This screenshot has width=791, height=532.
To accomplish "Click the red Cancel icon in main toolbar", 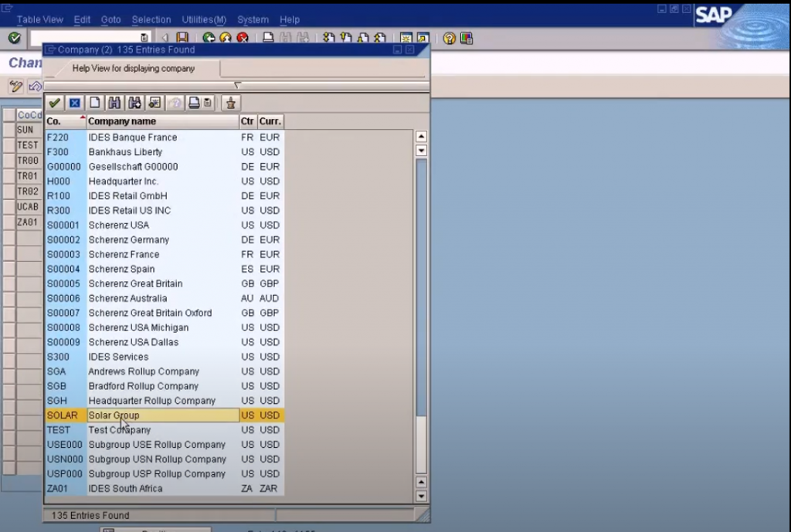I will click(243, 38).
